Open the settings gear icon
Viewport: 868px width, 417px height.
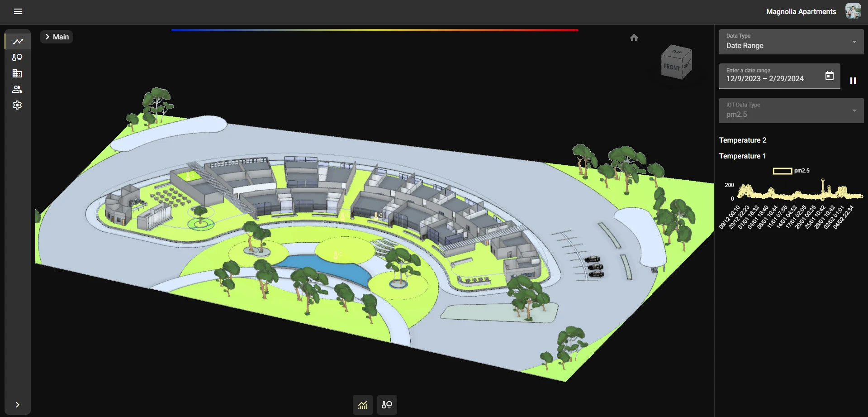17,105
